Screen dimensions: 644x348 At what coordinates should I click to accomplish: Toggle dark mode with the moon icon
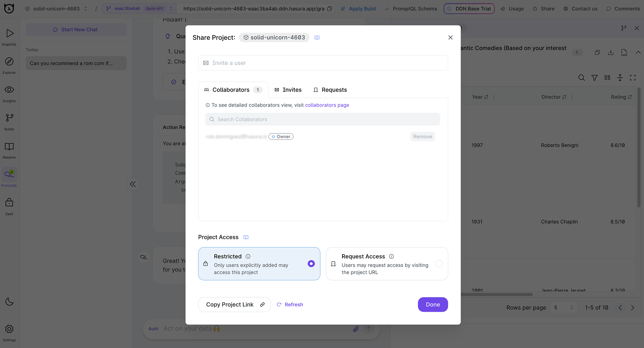point(10,302)
